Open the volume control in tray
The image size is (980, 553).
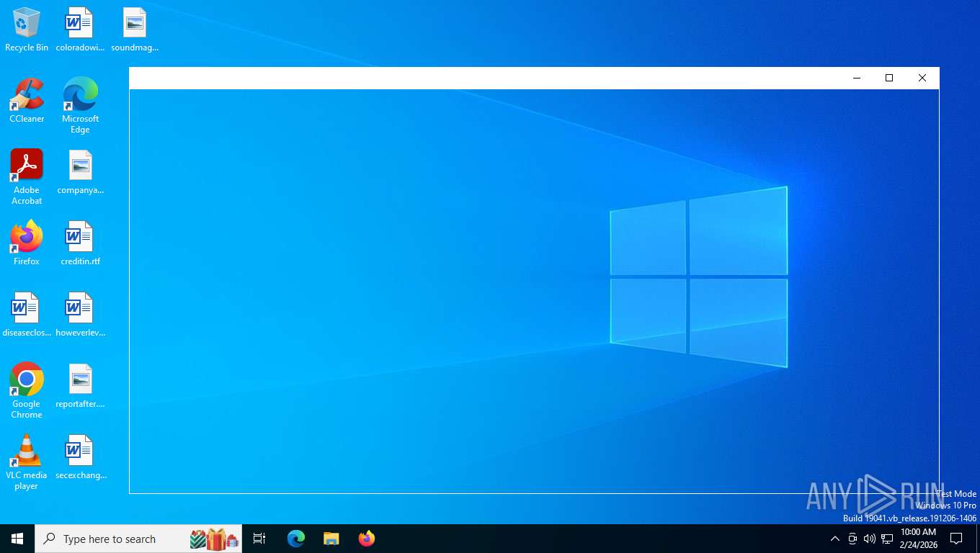click(869, 539)
